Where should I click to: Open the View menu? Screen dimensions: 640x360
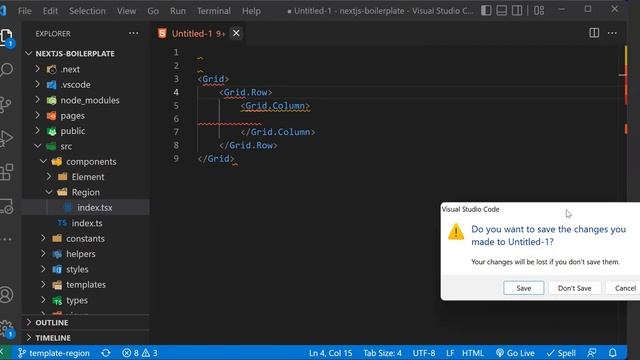[127, 11]
